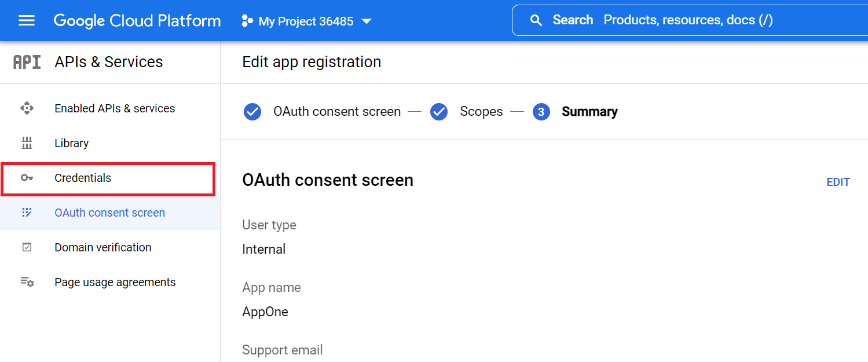
Task: Click the Page usage agreements settings icon
Action: 27,282
